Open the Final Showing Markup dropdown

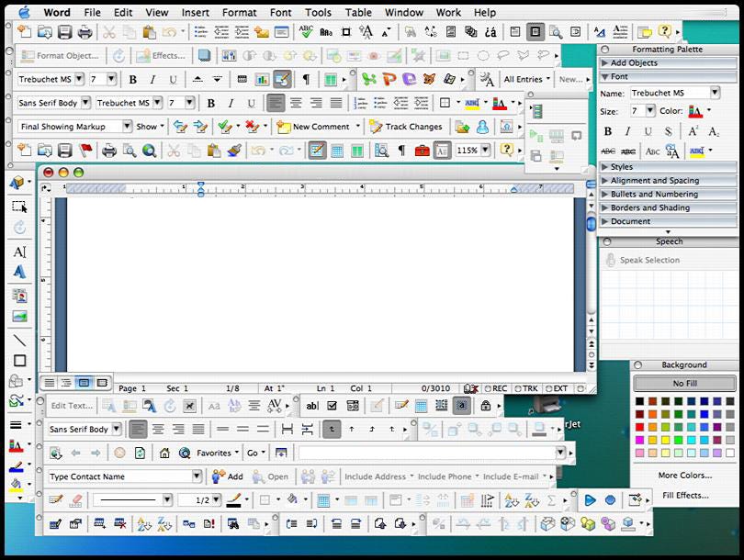(x=127, y=126)
